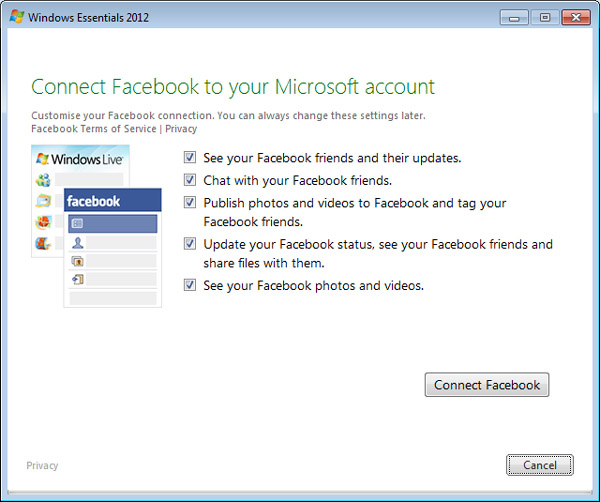This screenshot has height=502, width=600.
Task: Minimize the Windows Essentials 2012 window
Action: point(514,18)
